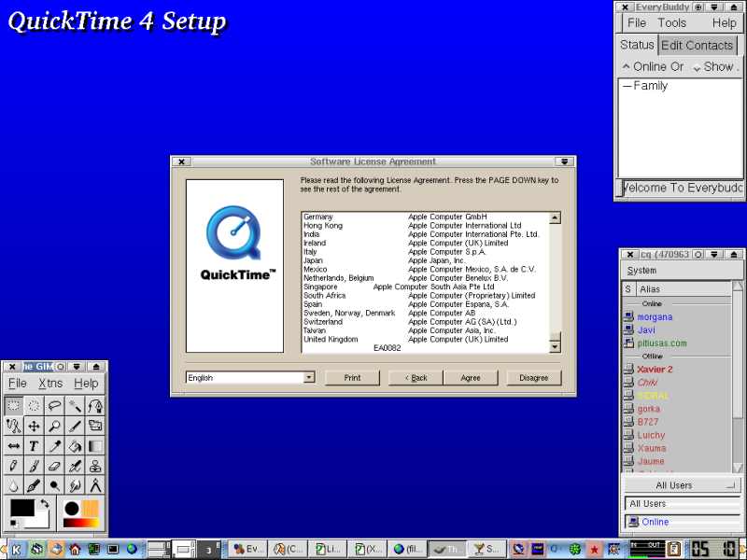Select the Measure compass tool
747x560 pixels.
[95, 485]
